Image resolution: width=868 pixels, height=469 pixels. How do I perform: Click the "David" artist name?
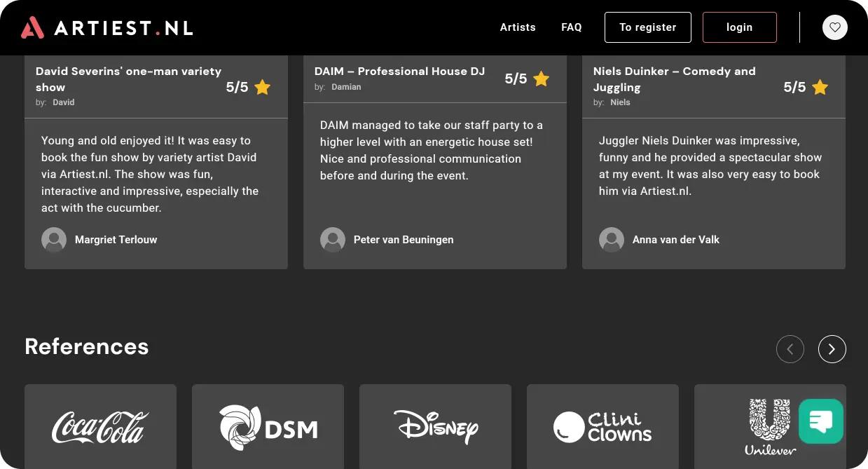click(x=64, y=102)
